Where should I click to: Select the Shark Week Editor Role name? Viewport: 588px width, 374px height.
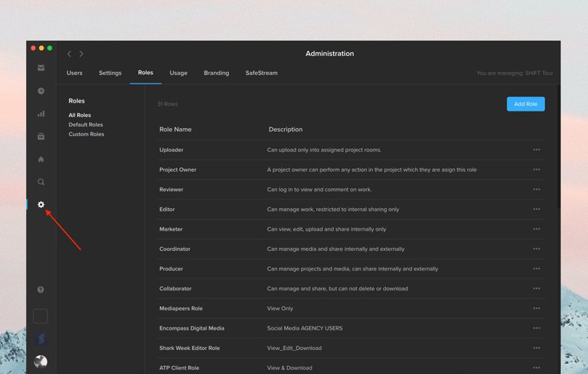[190, 348]
